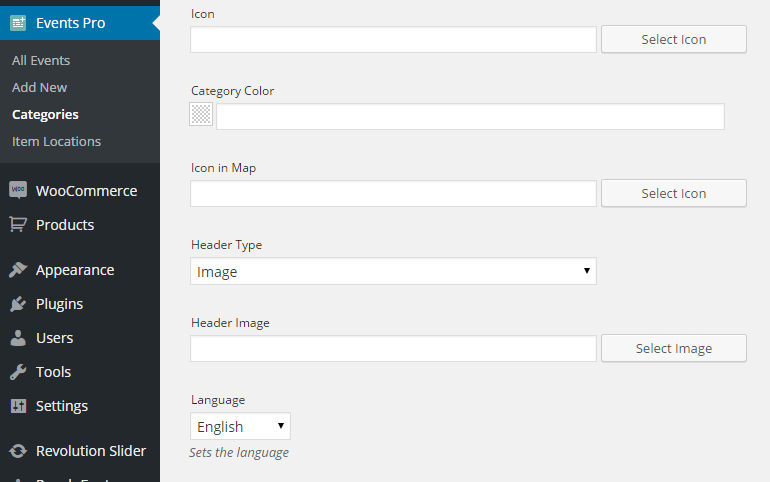770x482 pixels.
Task: Open the Header Type dropdown
Action: (x=393, y=271)
